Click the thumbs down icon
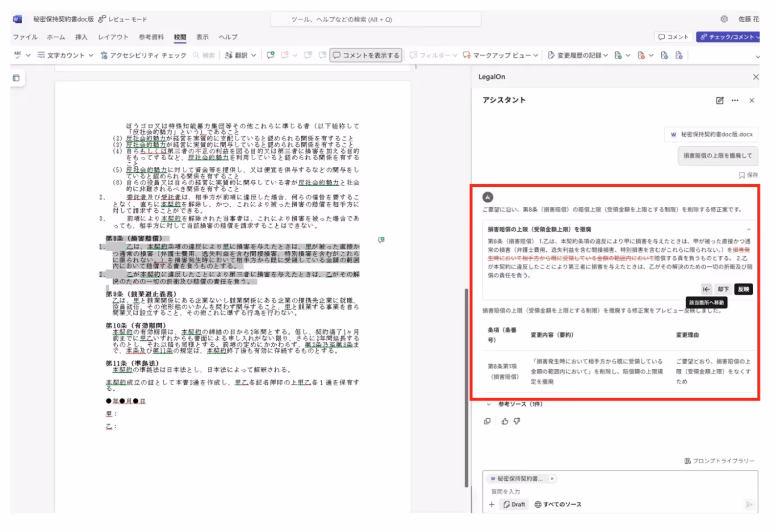This screenshot has width=778, height=532. (x=517, y=421)
